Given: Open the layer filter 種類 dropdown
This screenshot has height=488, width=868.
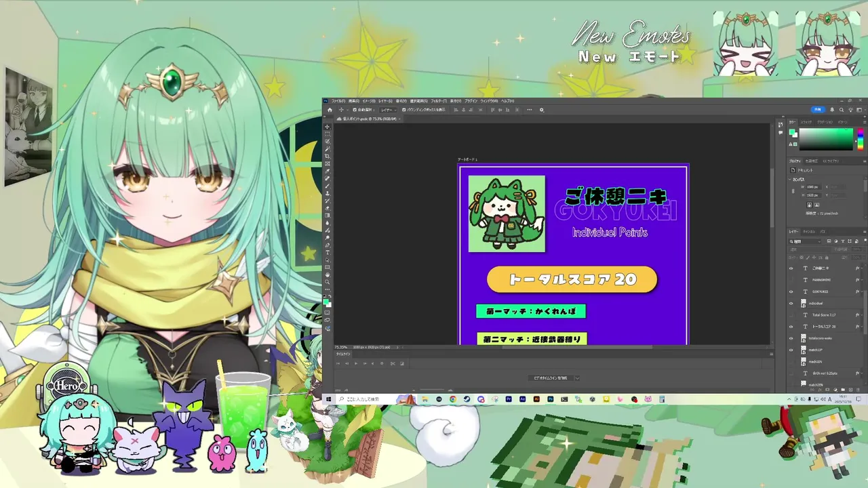Looking at the screenshot, I should (x=805, y=241).
